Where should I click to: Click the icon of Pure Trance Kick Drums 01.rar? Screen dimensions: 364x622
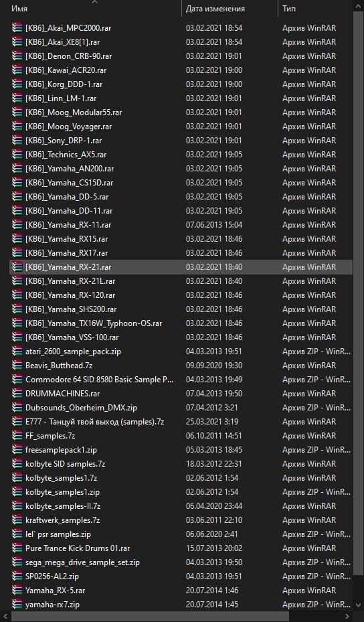point(17,548)
